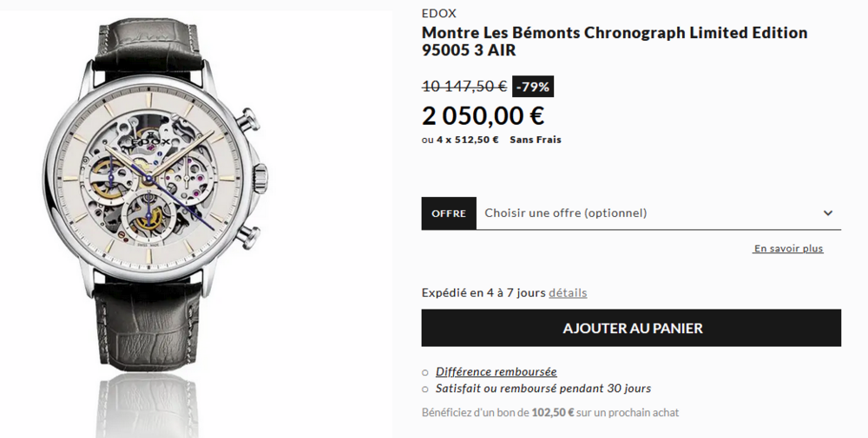Click the EDOX brand name link
Screen dimensions: 868x438
(x=438, y=13)
